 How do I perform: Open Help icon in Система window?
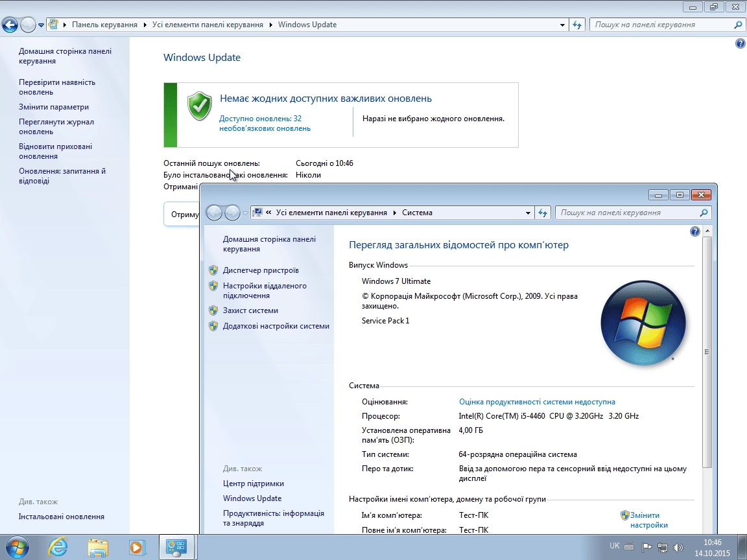[x=695, y=231]
